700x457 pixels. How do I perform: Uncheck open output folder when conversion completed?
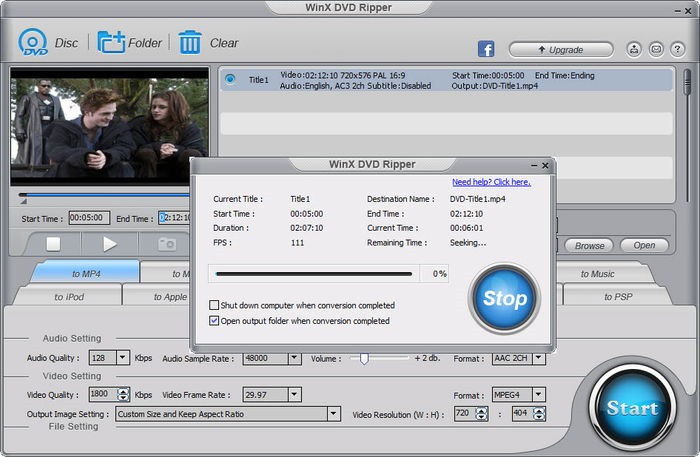214,321
